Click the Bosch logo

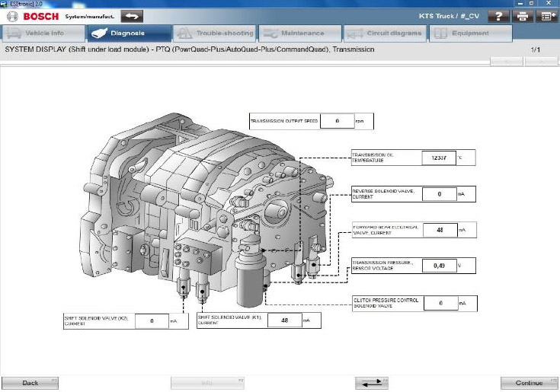[x=33, y=17]
